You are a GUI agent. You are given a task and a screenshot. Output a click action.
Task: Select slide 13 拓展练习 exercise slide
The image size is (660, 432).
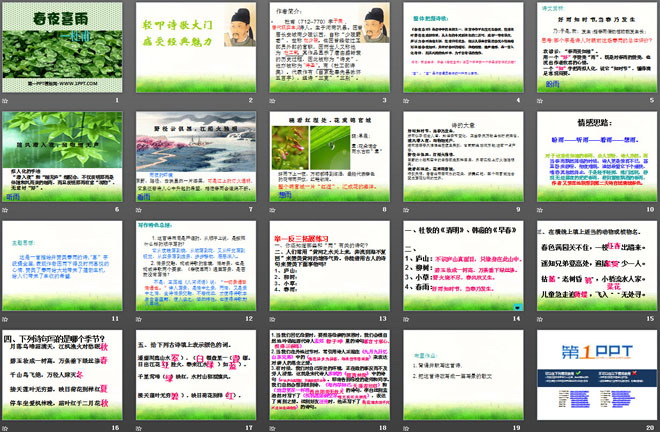(x=328, y=261)
